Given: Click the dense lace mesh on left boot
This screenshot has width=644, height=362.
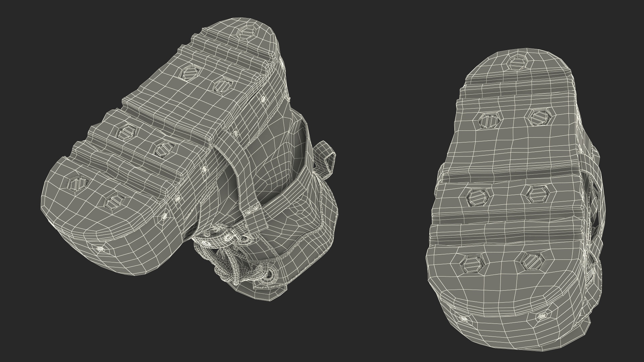Looking at the screenshot, I should (x=231, y=265).
